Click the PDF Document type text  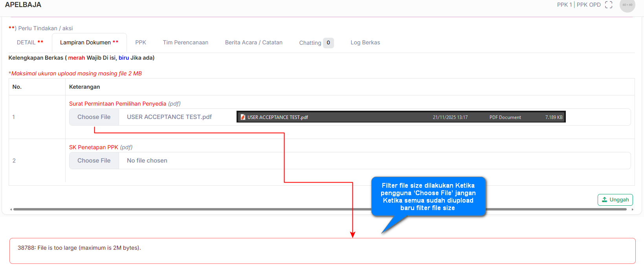(505, 117)
